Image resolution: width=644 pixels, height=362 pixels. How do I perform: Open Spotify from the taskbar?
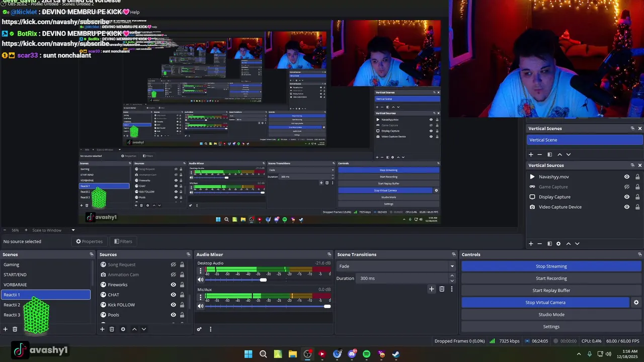[366, 354]
